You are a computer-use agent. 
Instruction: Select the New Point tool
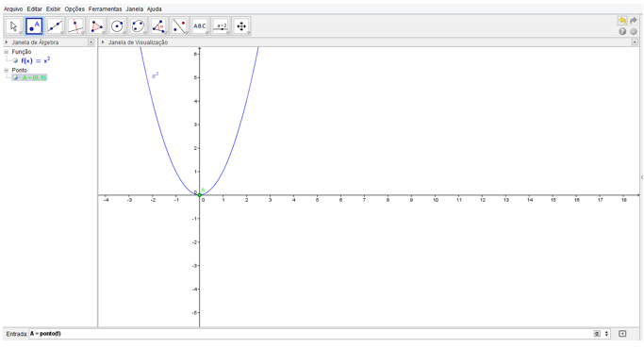coord(34,26)
